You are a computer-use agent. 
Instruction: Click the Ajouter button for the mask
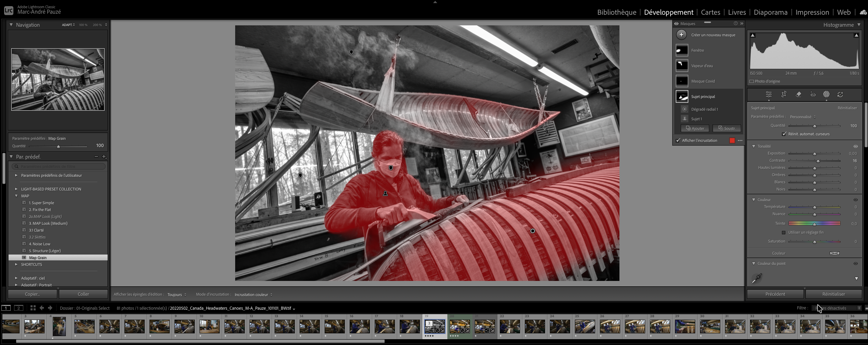(x=695, y=128)
